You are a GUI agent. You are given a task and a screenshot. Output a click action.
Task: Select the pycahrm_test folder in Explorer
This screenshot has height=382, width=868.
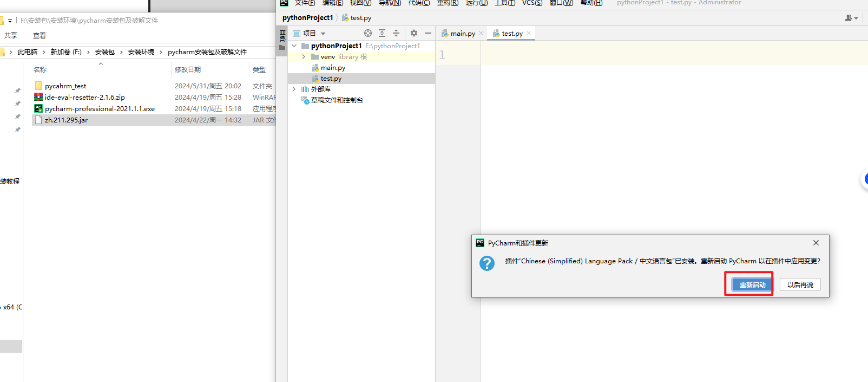65,86
